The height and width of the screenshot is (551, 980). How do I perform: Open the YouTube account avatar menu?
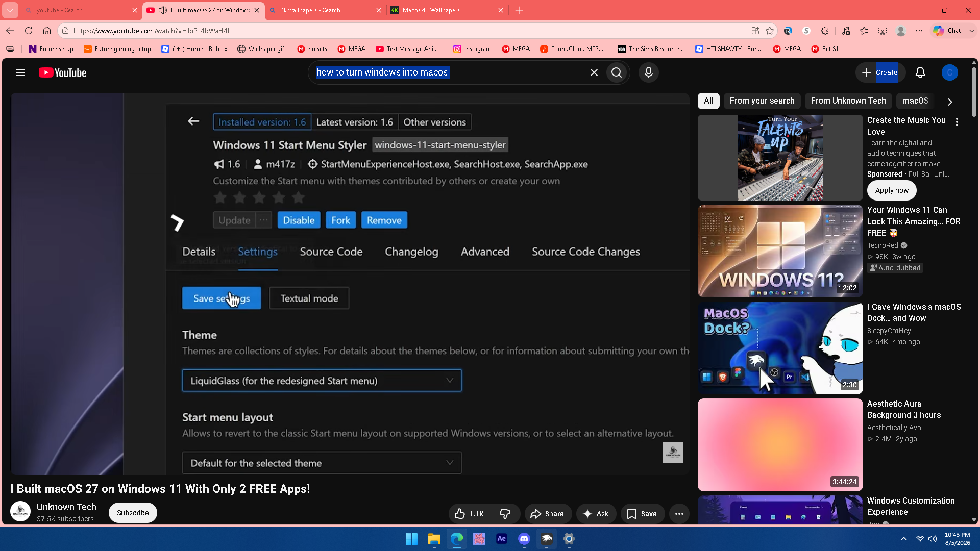pos(949,72)
